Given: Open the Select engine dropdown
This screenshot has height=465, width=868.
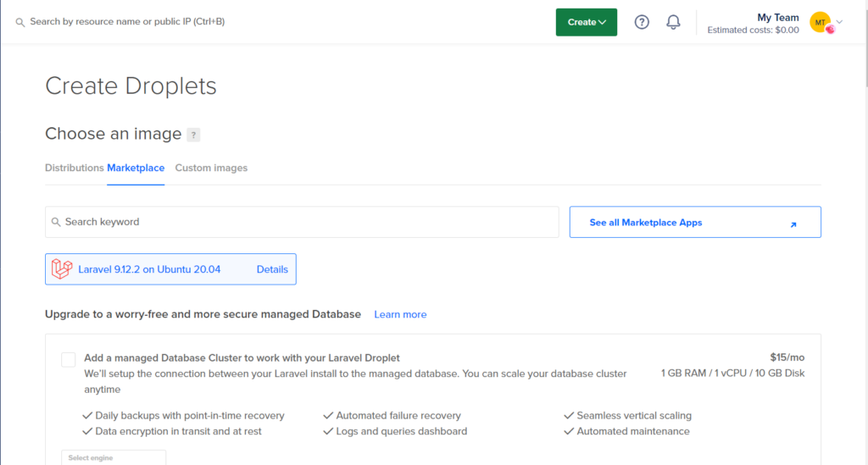Looking at the screenshot, I should click(114, 458).
